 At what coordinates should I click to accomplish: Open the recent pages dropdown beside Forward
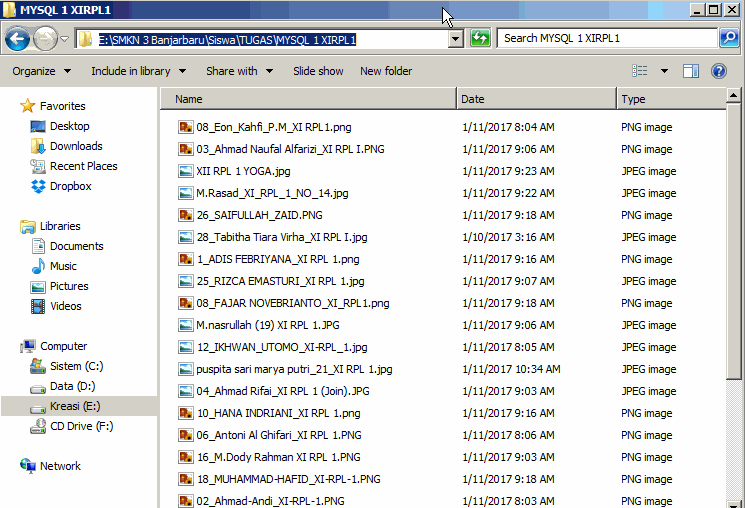pos(65,39)
